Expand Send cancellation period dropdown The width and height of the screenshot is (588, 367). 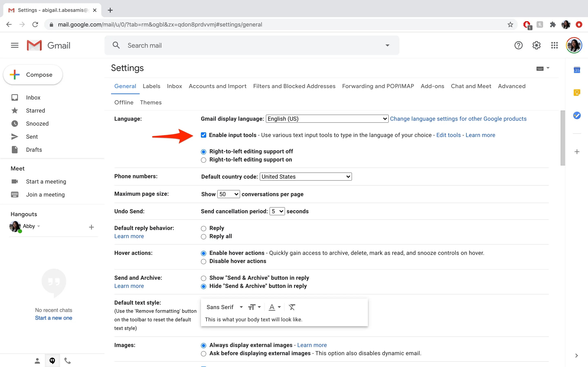pos(277,211)
